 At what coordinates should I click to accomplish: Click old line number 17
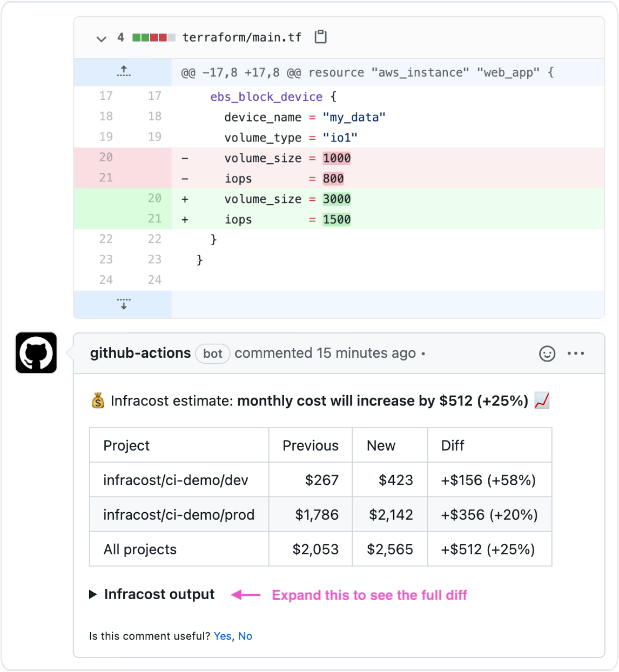click(106, 96)
